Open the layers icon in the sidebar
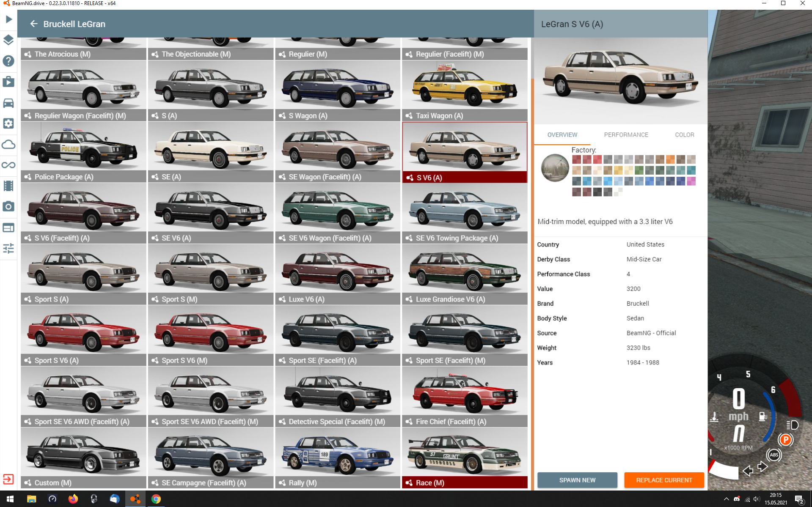Viewport: 812px width, 507px height. (x=8, y=40)
